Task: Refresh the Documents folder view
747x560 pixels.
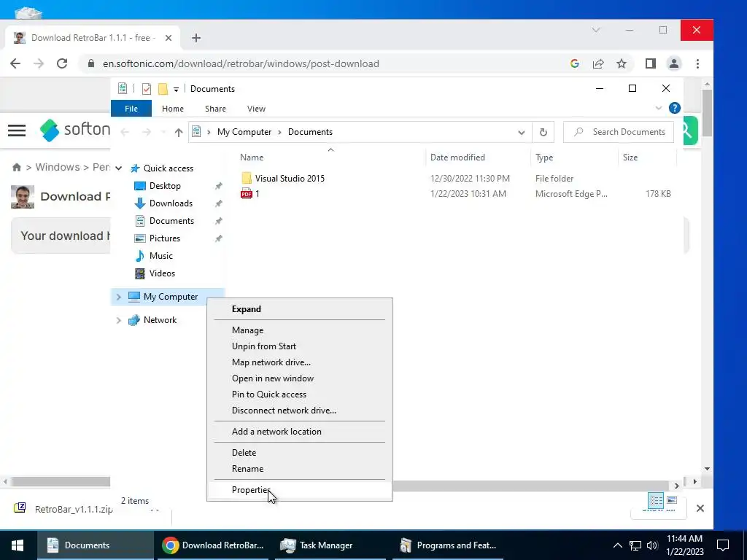Action: click(x=543, y=133)
